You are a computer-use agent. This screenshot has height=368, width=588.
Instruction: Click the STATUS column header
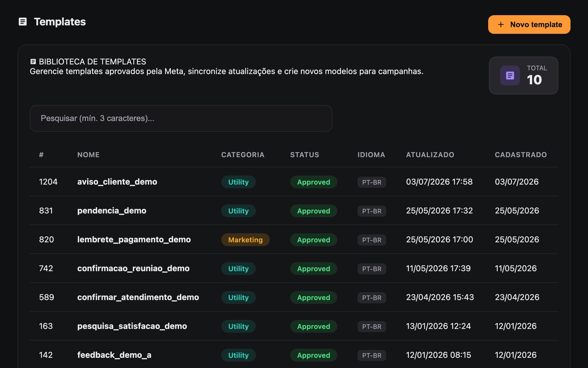[304, 155]
